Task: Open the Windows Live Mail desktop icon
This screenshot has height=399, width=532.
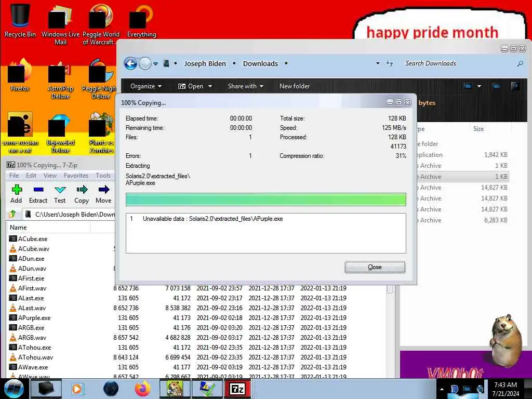Action: 60,24
